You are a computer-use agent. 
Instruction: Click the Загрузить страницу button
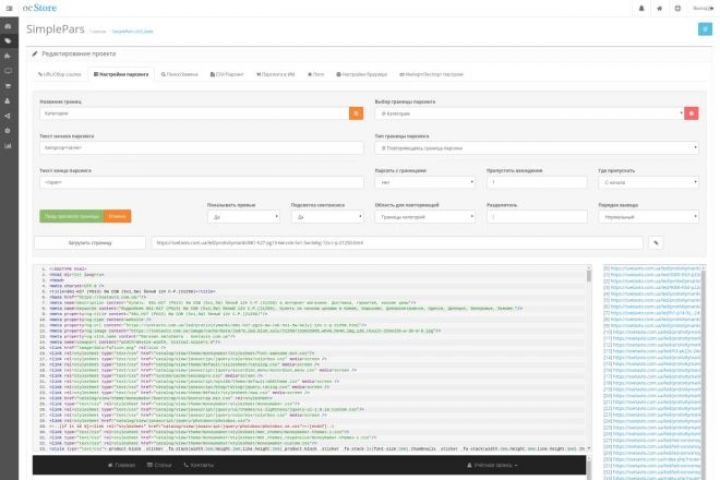coord(90,243)
